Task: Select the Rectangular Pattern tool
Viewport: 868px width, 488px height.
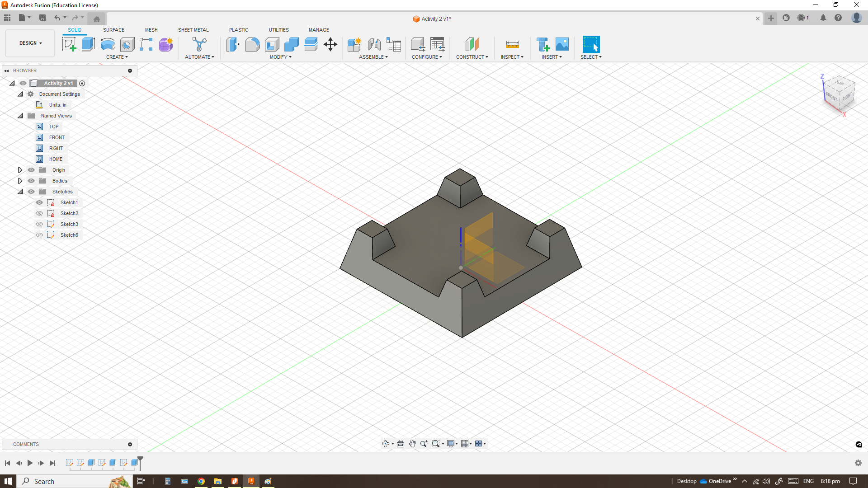Action: click(146, 44)
